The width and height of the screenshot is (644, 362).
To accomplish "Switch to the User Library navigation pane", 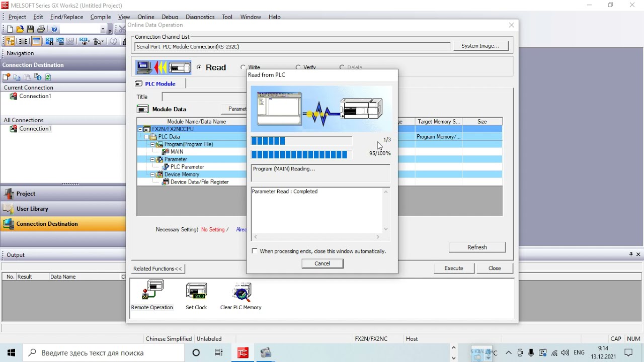I will [63, 209].
